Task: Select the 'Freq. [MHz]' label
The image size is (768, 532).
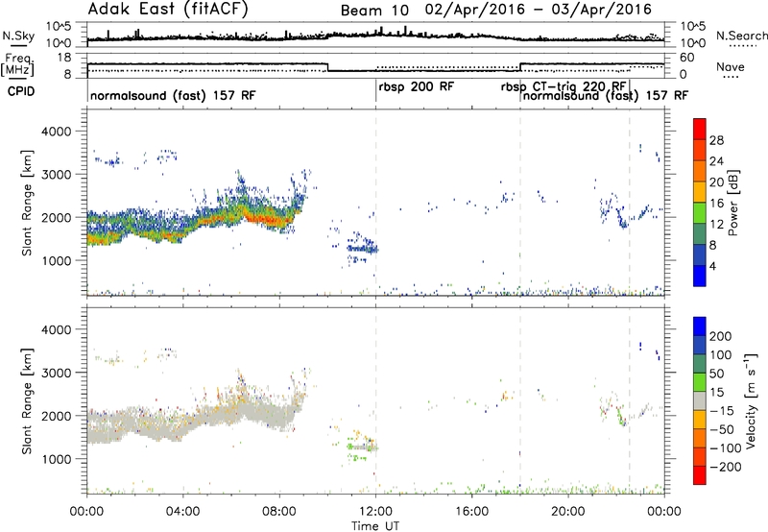Action: (17, 63)
